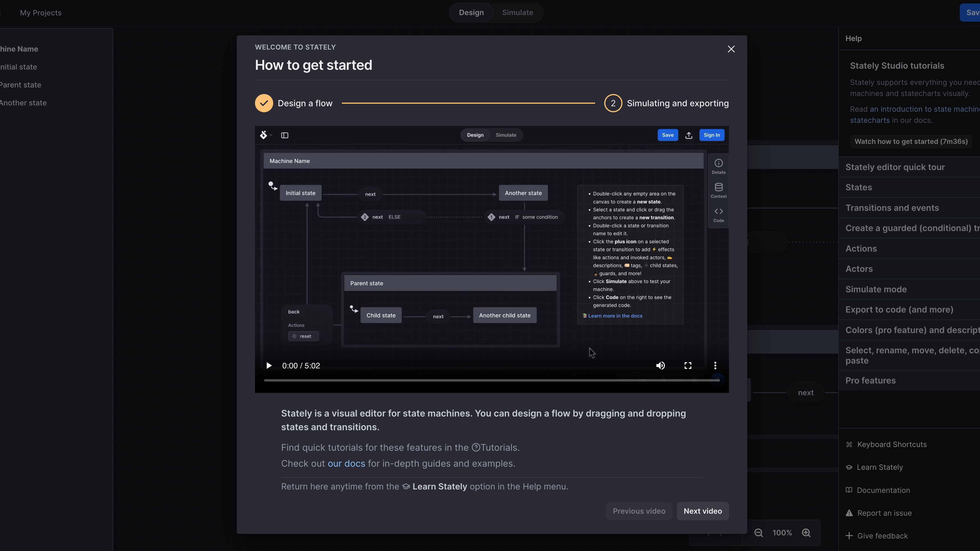Click the Keyboard Shortcuts command icon

pyautogui.click(x=849, y=444)
